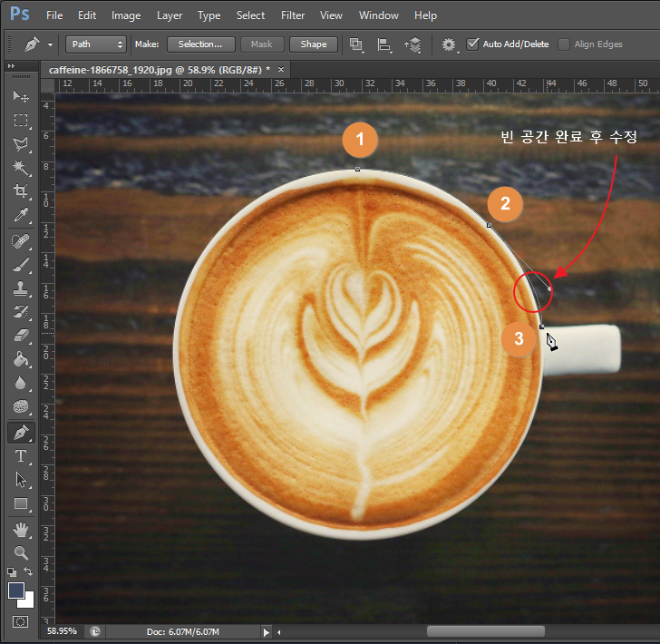Select the Sponge tool

click(20, 406)
